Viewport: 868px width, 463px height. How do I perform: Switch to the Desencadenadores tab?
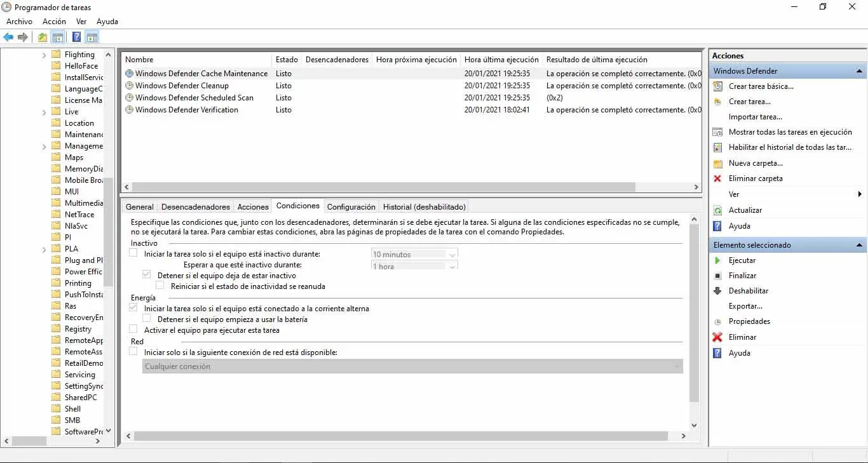coord(196,206)
